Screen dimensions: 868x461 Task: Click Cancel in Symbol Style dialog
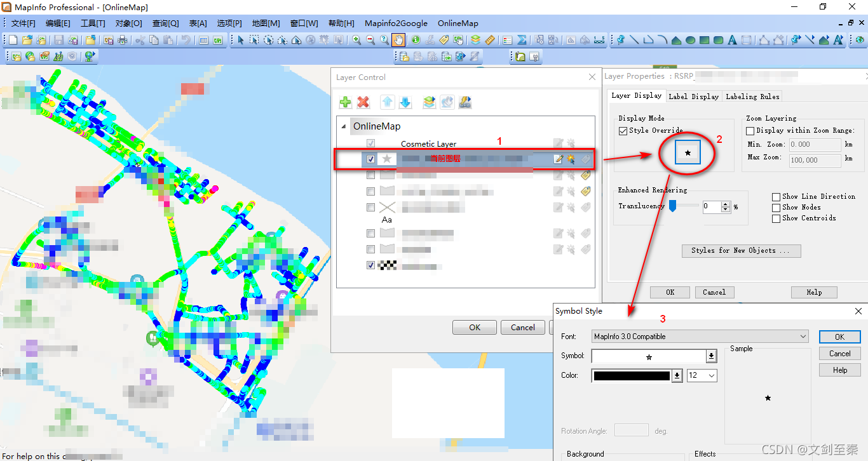[x=839, y=354]
